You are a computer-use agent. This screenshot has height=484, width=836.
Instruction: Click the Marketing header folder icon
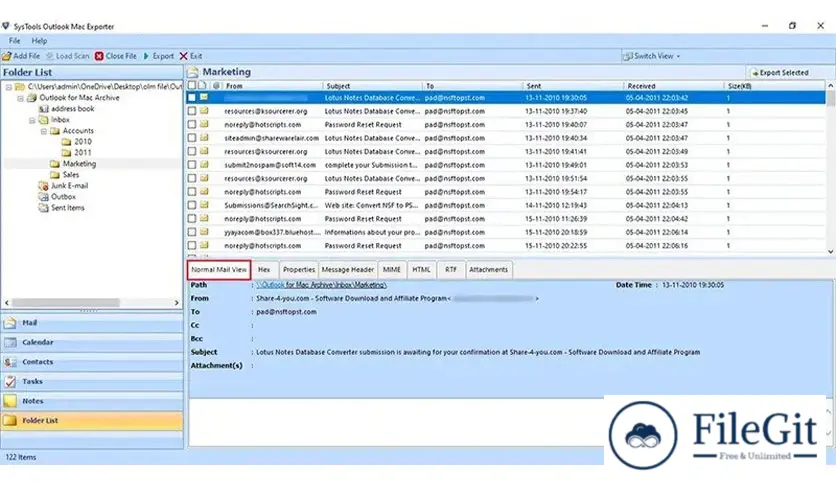click(193, 72)
